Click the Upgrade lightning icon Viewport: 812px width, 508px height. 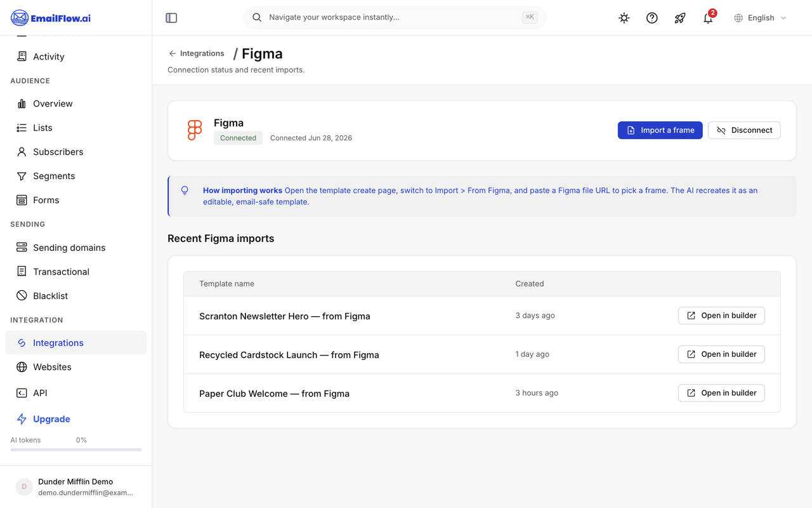pos(22,419)
